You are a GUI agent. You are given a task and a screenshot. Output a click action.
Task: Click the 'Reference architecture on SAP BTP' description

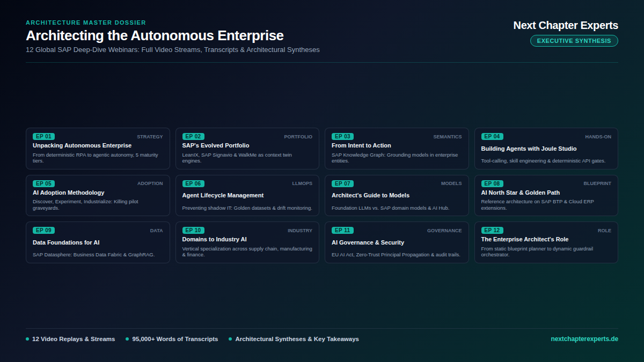click(537, 205)
